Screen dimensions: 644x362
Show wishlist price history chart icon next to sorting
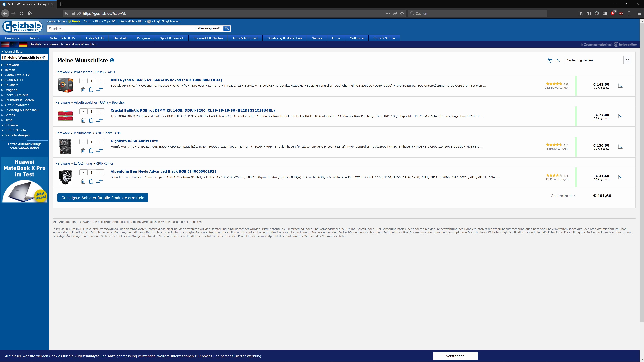tap(558, 60)
